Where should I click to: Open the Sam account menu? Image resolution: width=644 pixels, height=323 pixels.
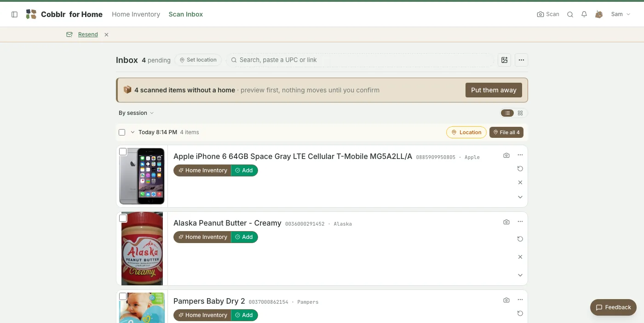[x=621, y=14]
